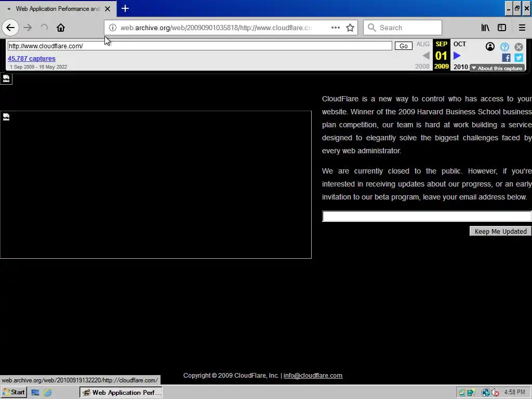Click the broken image icon at top left
This screenshot has width=532, height=399.
[6, 79]
